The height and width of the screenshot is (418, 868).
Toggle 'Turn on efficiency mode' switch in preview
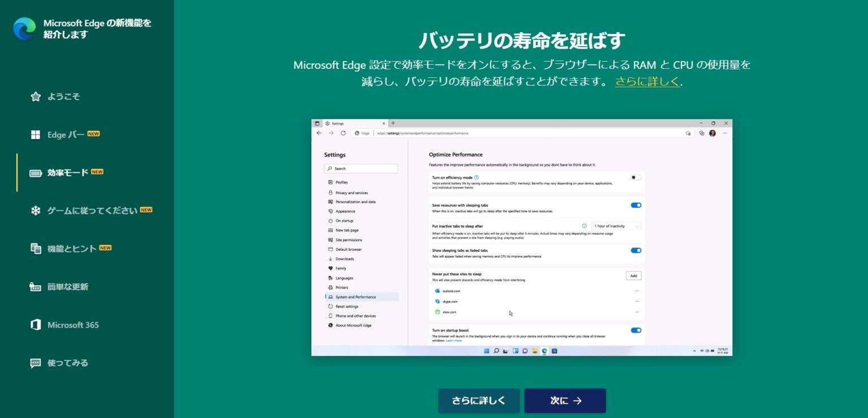(636, 177)
